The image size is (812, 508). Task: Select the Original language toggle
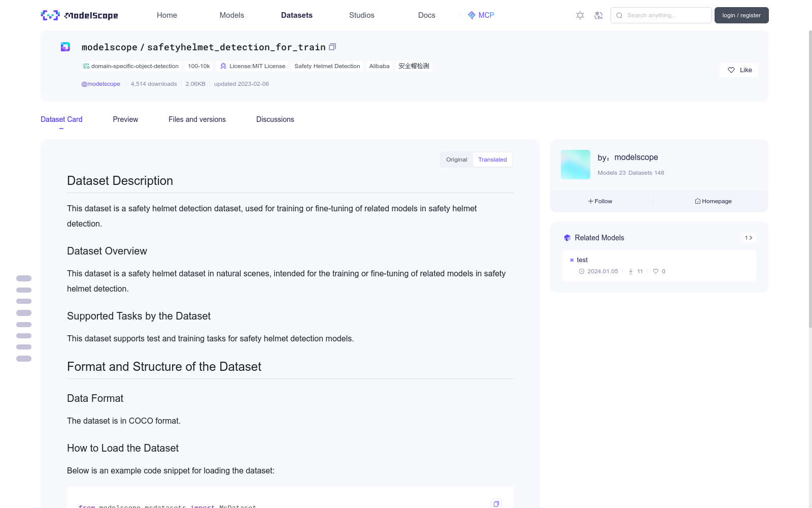(x=457, y=160)
